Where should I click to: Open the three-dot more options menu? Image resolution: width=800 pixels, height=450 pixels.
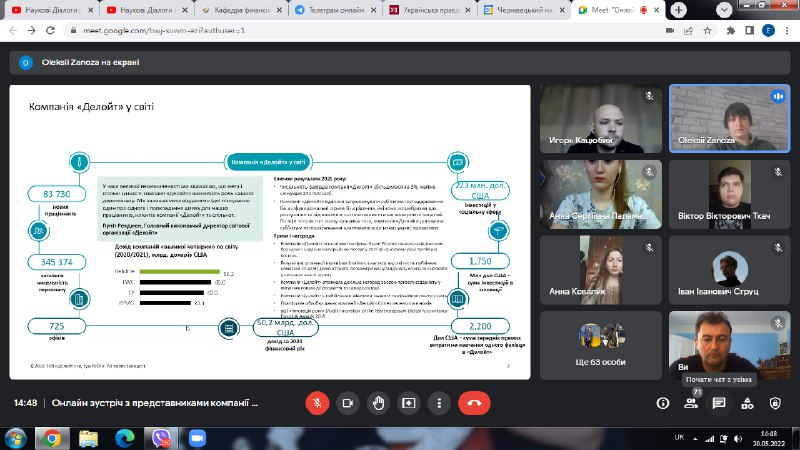[x=439, y=403]
